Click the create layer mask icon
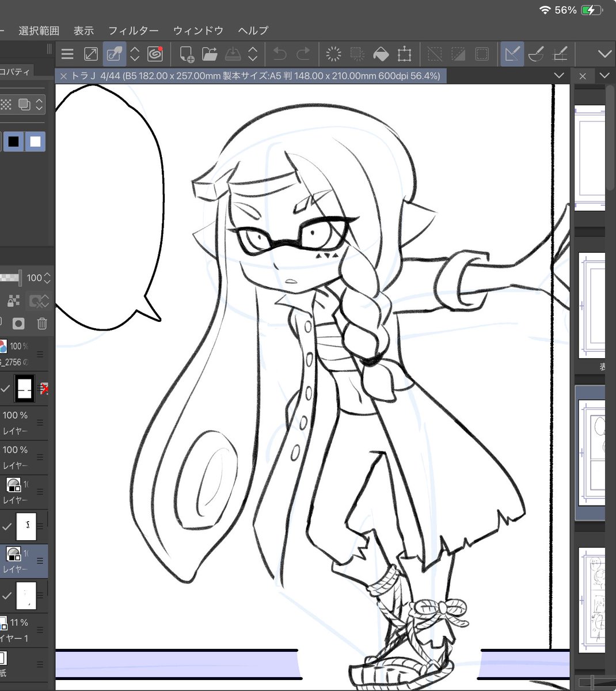Image resolution: width=616 pixels, height=691 pixels. (x=18, y=323)
